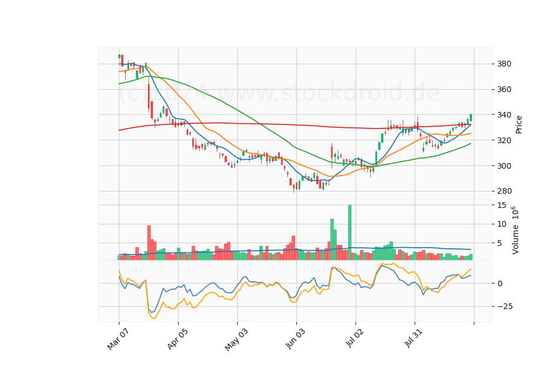Click the tallest red volume bar in March
The width and height of the screenshot is (546, 392).
pos(149,243)
